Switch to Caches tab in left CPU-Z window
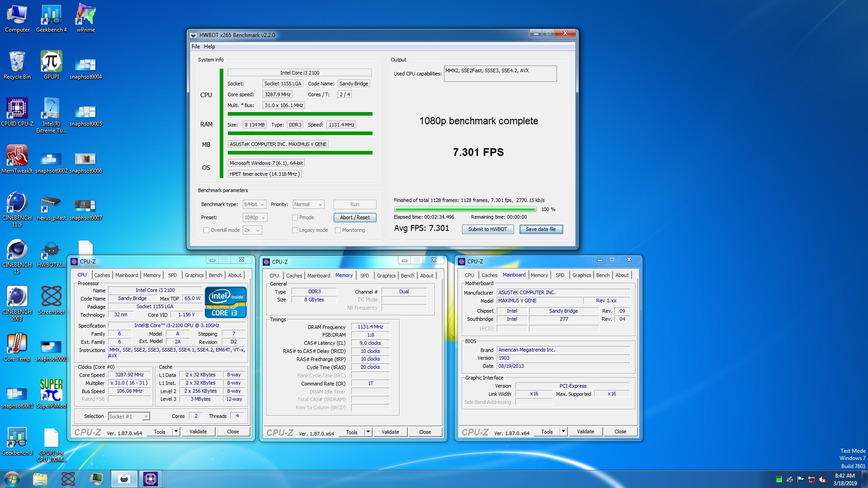This screenshot has width=868, height=488. (x=102, y=275)
